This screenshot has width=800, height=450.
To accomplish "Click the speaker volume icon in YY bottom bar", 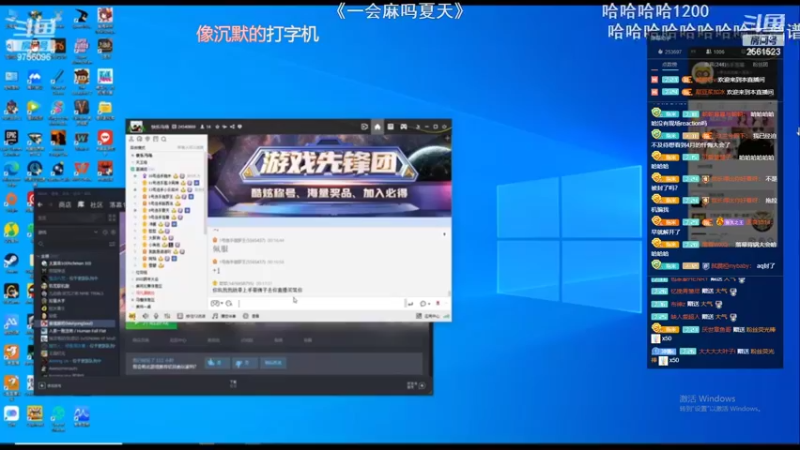I will pyautogui.click(x=146, y=316).
